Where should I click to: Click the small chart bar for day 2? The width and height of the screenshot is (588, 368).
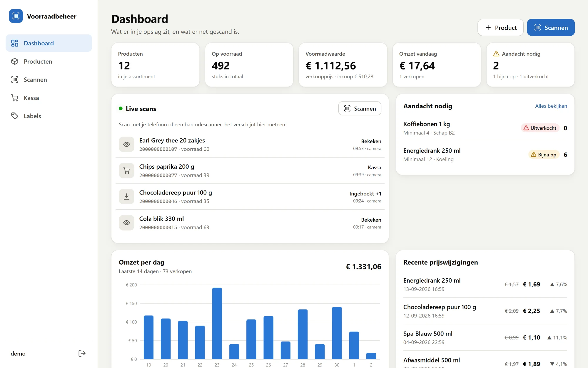(371, 356)
